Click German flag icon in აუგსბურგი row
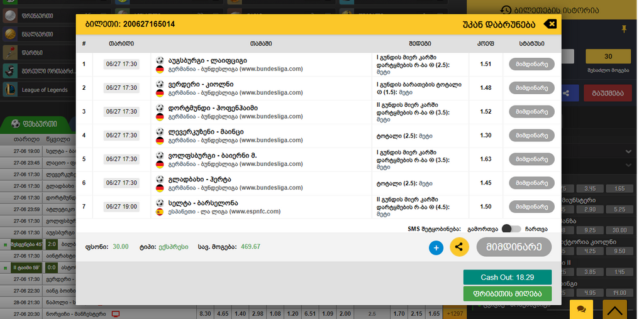644x319 pixels. pyautogui.click(x=160, y=69)
